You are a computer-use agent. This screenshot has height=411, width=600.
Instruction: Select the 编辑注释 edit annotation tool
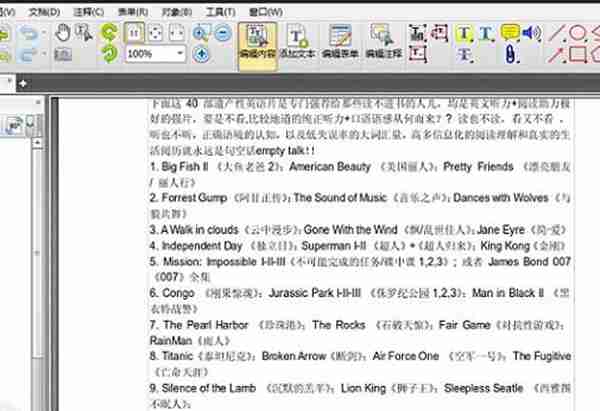[x=383, y=41]
